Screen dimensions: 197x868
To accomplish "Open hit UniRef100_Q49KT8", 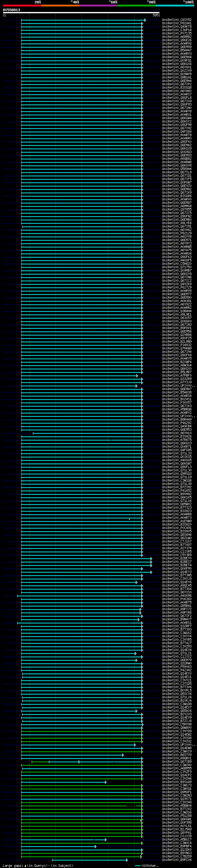I will click(x=177, y=26).
